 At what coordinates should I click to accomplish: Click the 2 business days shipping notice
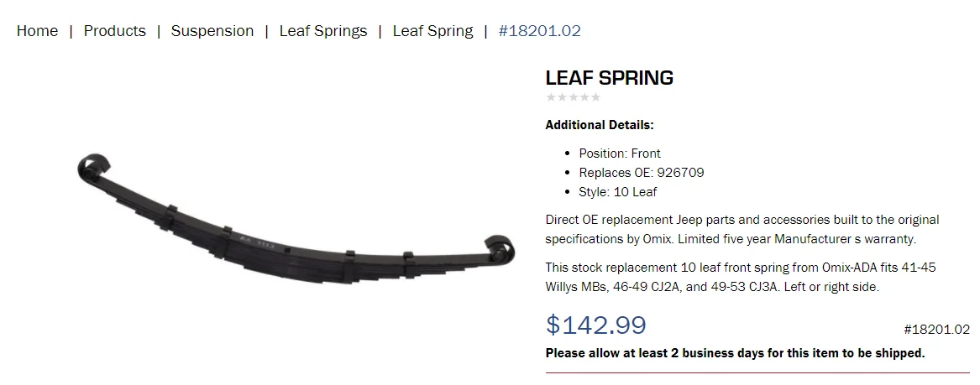(735, 353)
